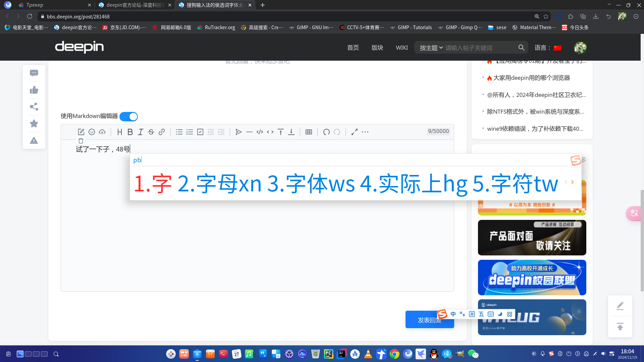Insert unordered bullet list
The image size is (644, 362).
tap(179, 132)
